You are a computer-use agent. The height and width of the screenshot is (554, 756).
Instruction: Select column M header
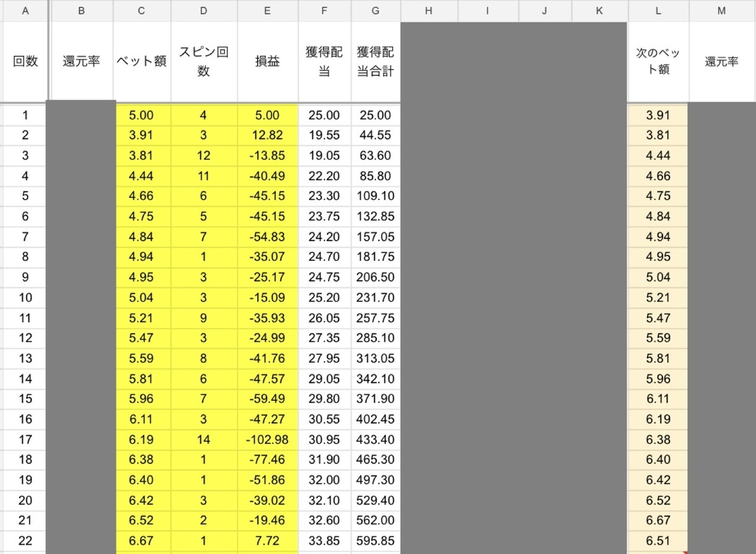click(722, 11)
